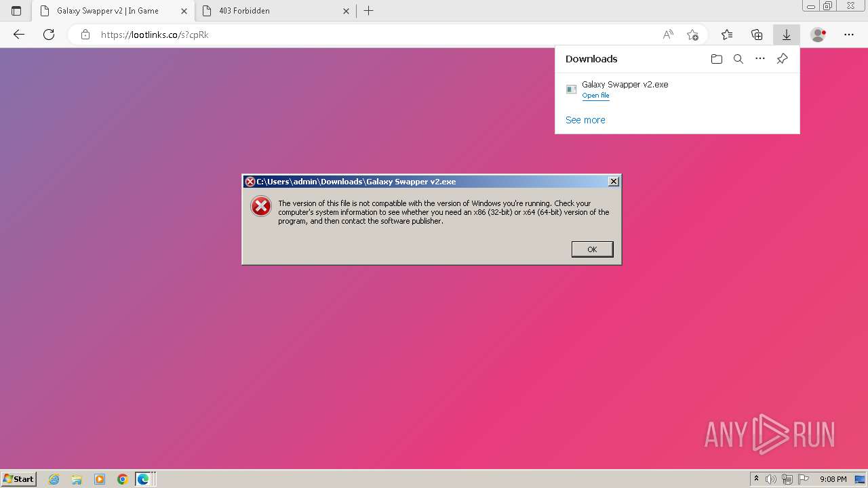
Task: Open the Windows Start menu
Action: click(x=18, y=479)
